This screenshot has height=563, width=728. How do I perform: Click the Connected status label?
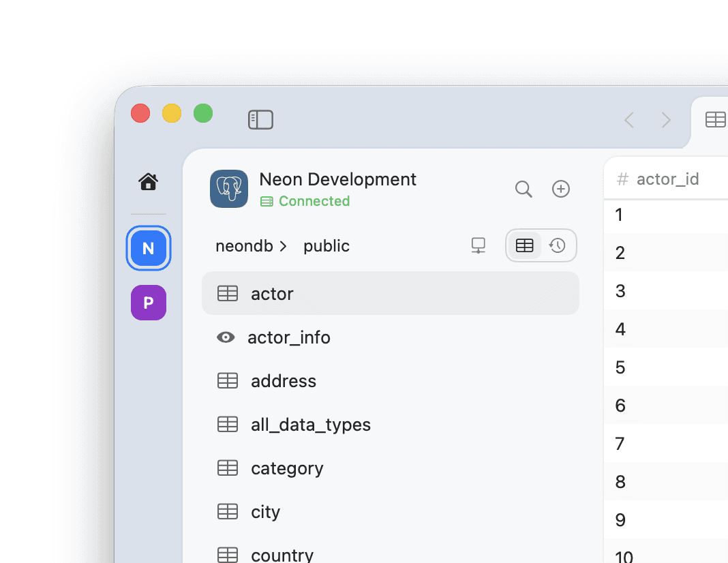click(314, 201)
